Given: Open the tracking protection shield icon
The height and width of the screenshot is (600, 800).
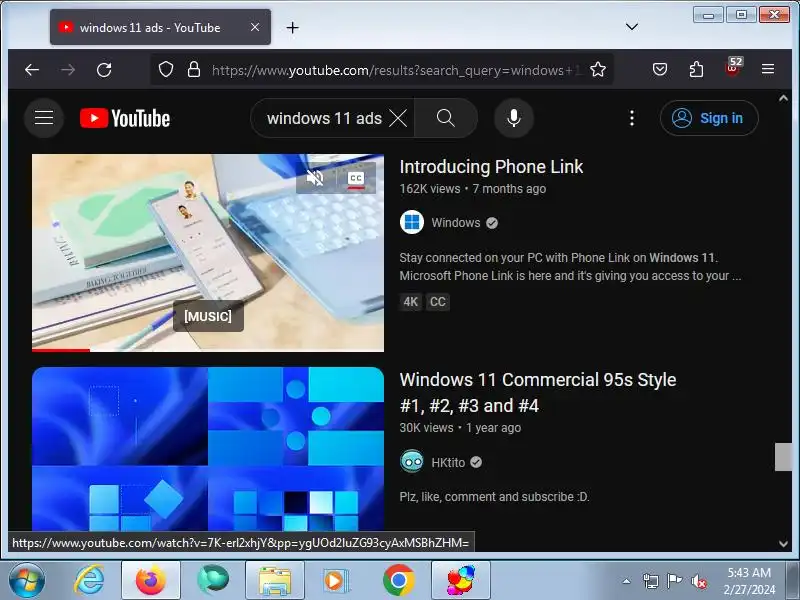Looking at the screenshot, I should pos(166,69).
